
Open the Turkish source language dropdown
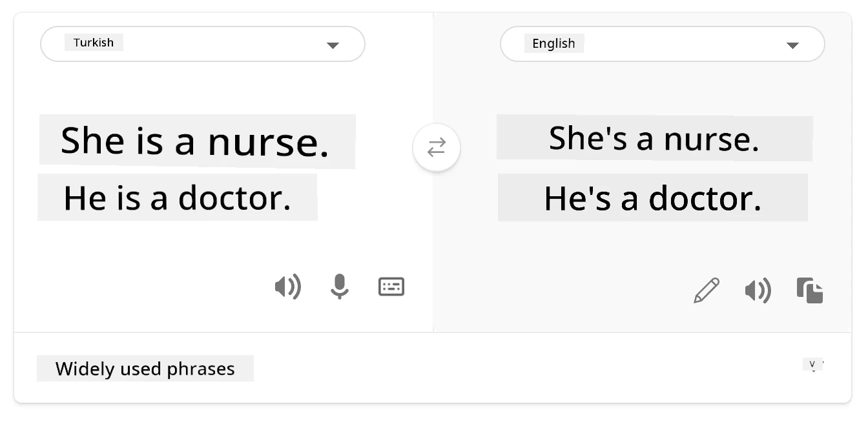click(203, 44)
